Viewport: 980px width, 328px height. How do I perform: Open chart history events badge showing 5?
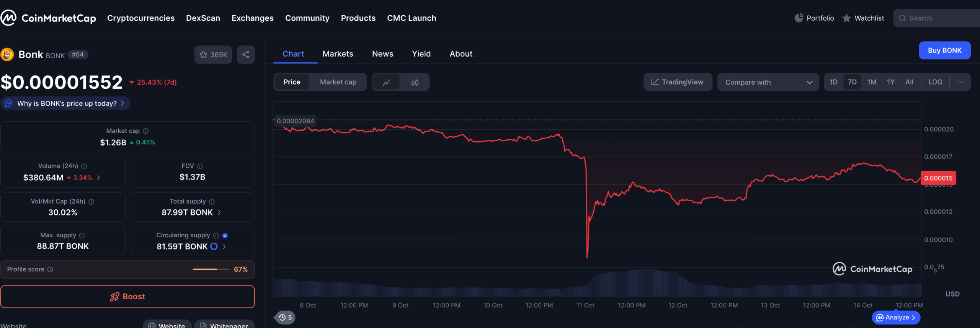[x=285, y=317]
